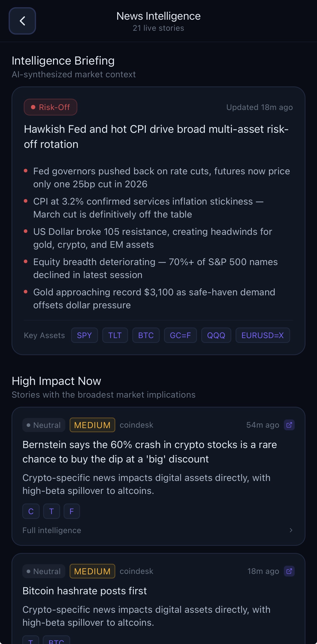This screenshot has height=644, width=317.
Task: Tap the back navigation arrow
Action: [x=22, y=21]
